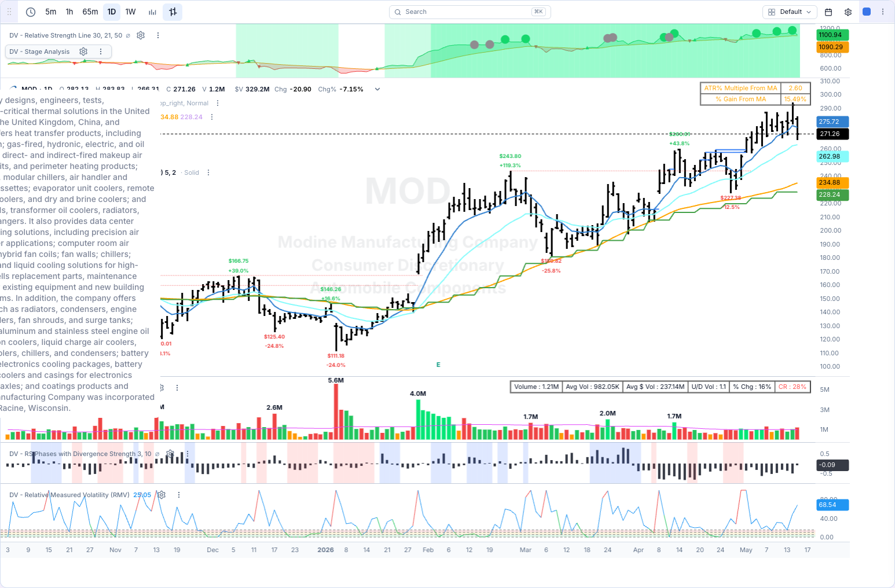Image resolution: width=895 pixels, height=588 pixels.
Task: Click the green E earnings marker
Action: tap(438, 365)
